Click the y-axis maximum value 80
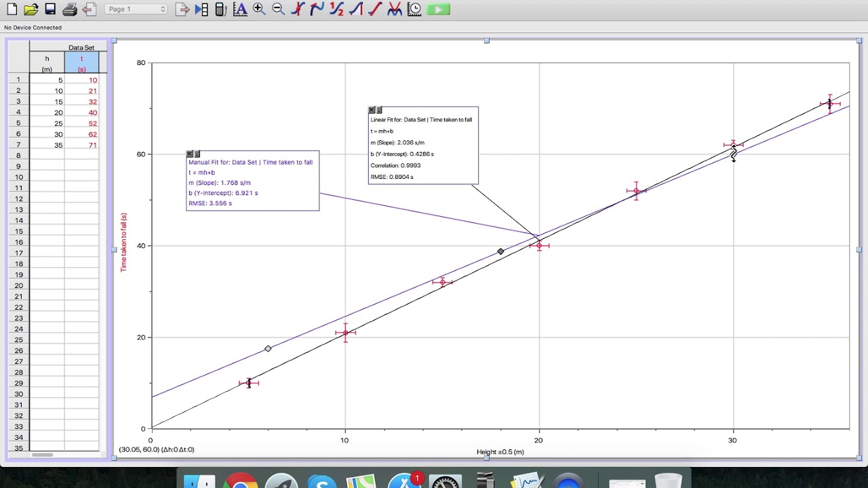The height and width of the screenshot is (488, 868). coord(141,62)
